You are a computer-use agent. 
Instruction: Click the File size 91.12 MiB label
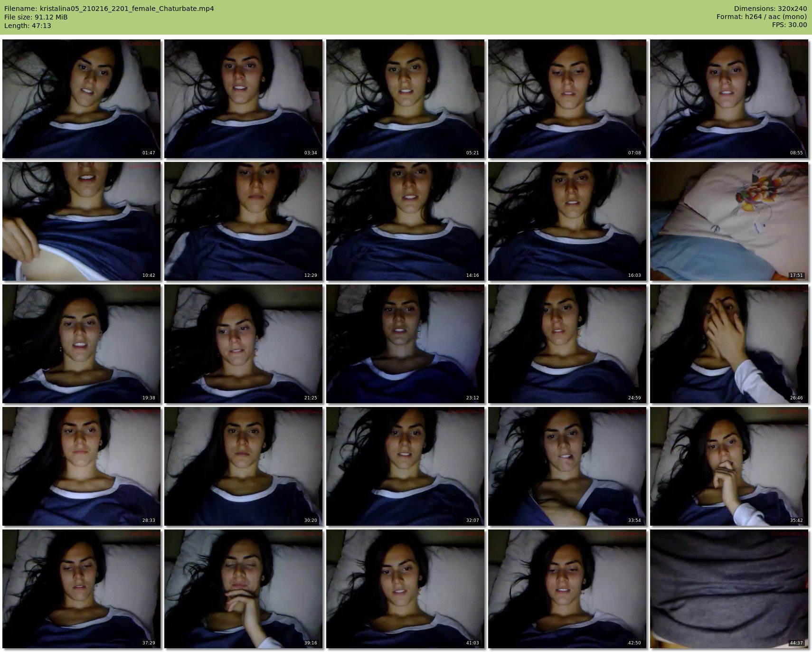tap(36, 17)
